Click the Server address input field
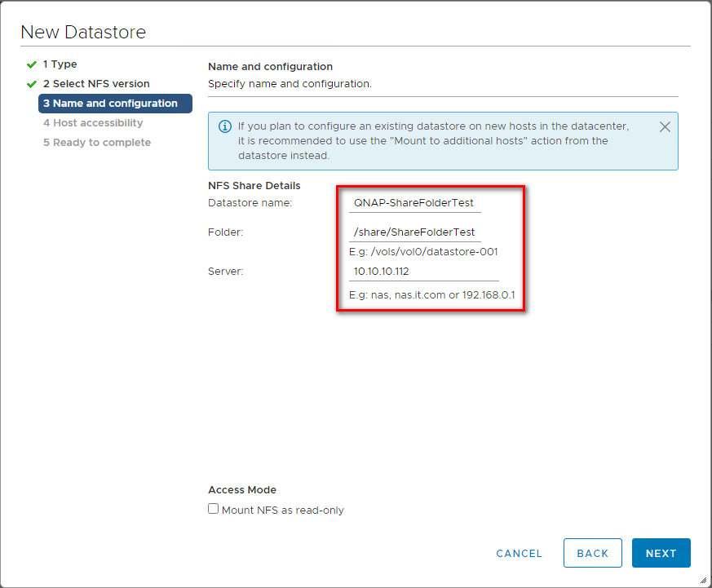Viewport: 712px width, 588px height. point(423,272)
